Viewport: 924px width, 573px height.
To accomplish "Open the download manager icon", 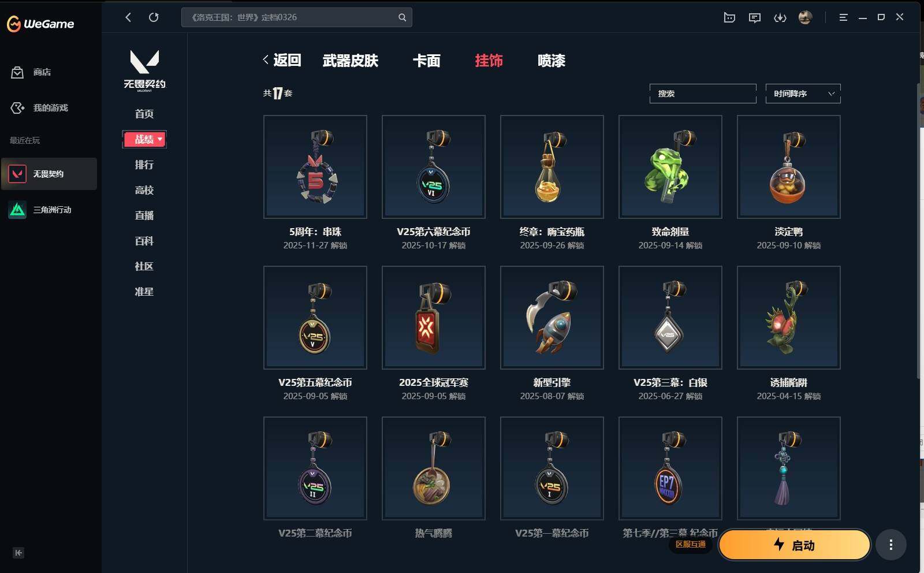I will [x=780, y=17].
